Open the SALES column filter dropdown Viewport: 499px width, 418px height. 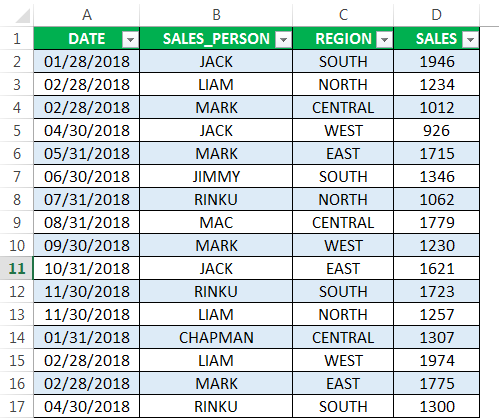click(470, 40)
